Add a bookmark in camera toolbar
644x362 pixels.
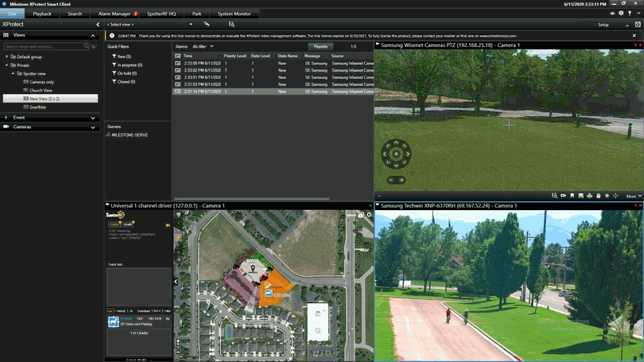(x=572, y=196)
